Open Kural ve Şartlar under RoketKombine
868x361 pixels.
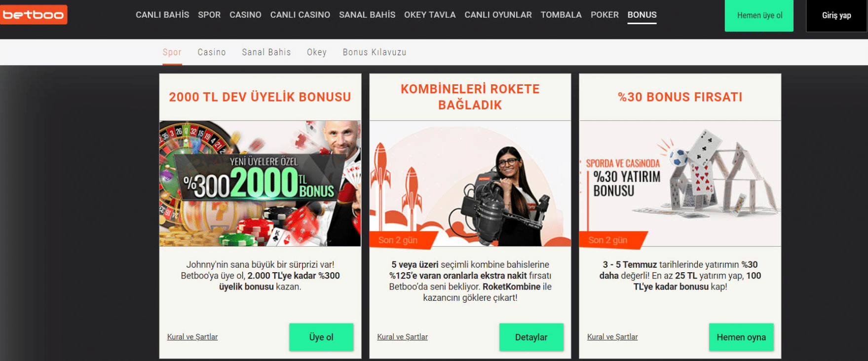[x=402, y=337]
